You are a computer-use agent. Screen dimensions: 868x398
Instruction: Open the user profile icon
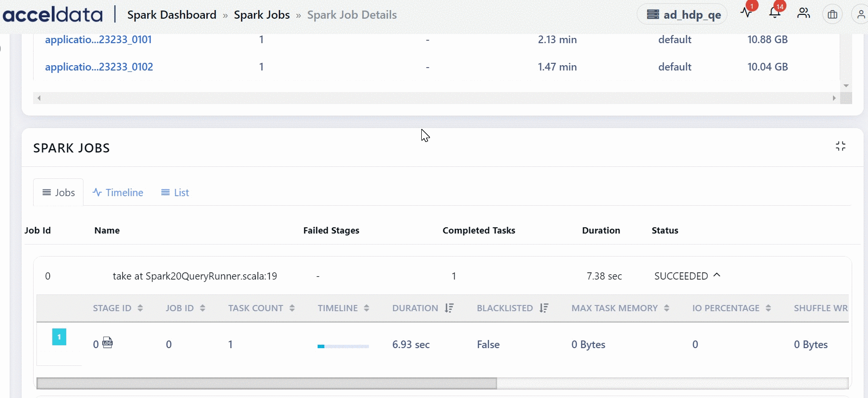pyautogui.click(x=860, y=14)
